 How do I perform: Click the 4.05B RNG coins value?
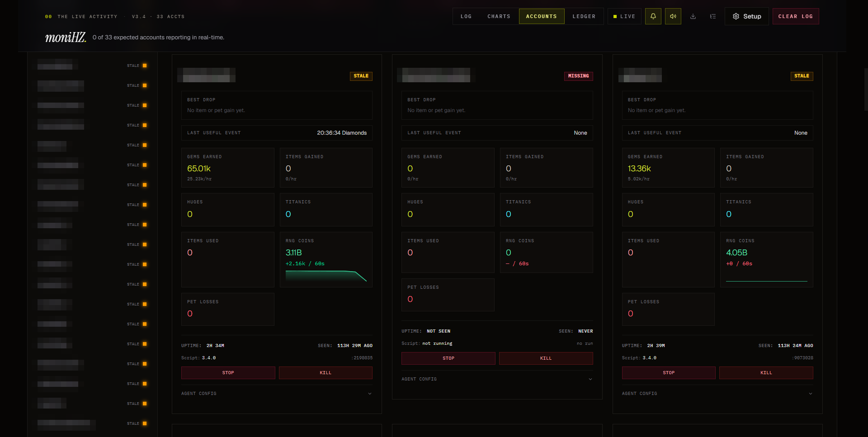pyautogui.click(x=736, y=253)
